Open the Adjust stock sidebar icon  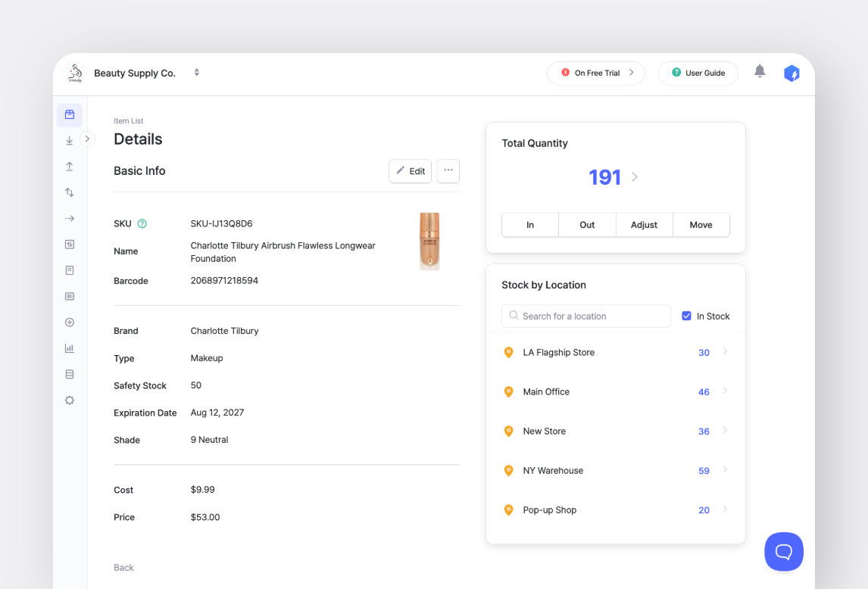69,192
